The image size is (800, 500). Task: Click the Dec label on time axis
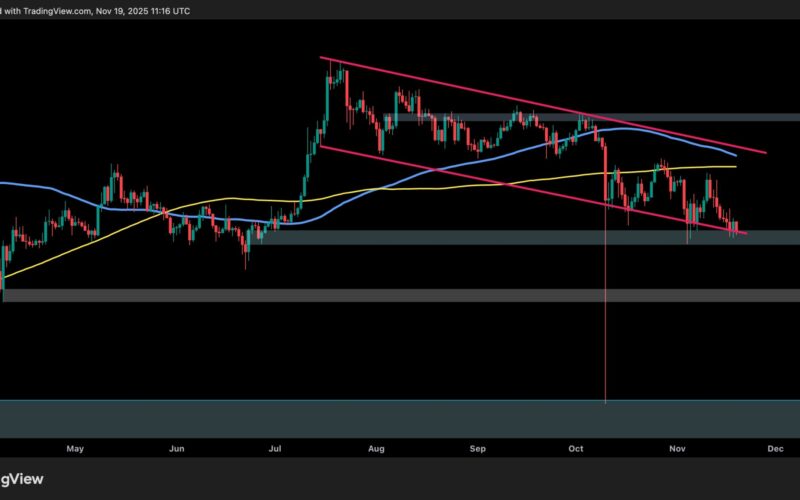click(x=774, y=450)
